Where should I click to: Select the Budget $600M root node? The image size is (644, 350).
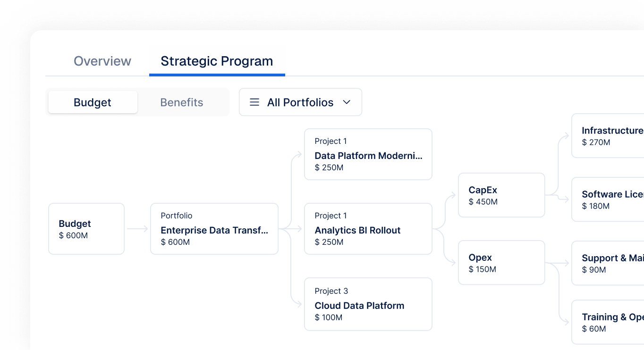coord(86,229)
